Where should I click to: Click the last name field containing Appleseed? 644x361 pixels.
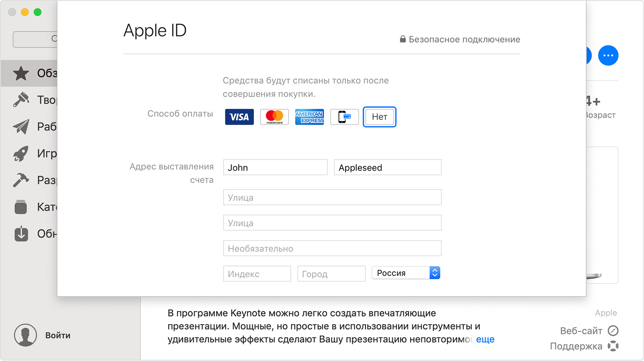[x=387, y=168]
